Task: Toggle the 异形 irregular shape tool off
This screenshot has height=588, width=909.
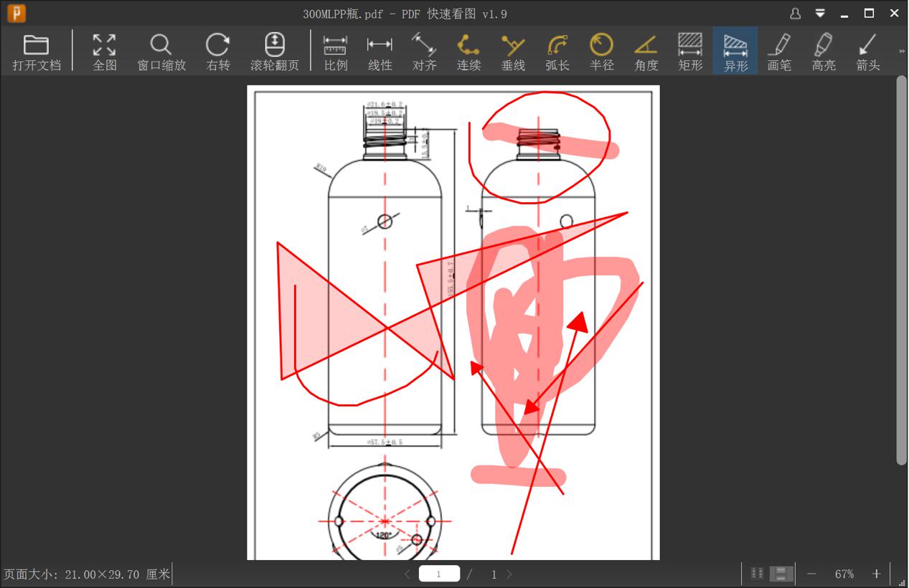Action: tap(735, 50)
